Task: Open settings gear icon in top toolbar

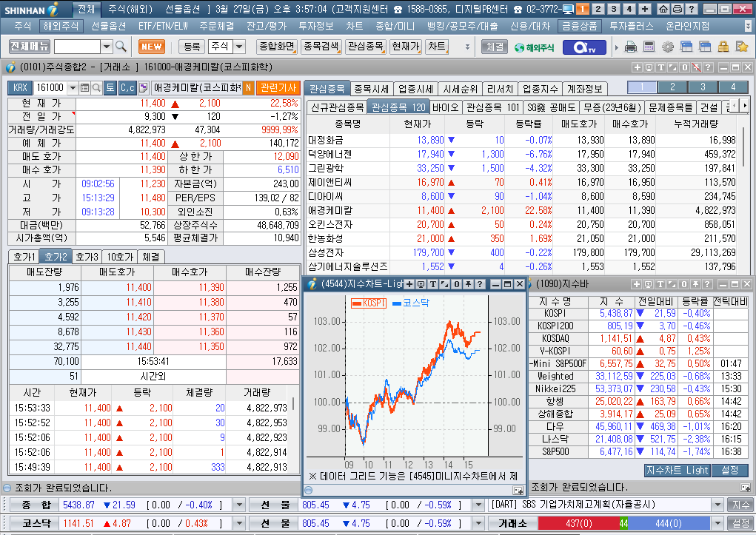Action: 668,47
